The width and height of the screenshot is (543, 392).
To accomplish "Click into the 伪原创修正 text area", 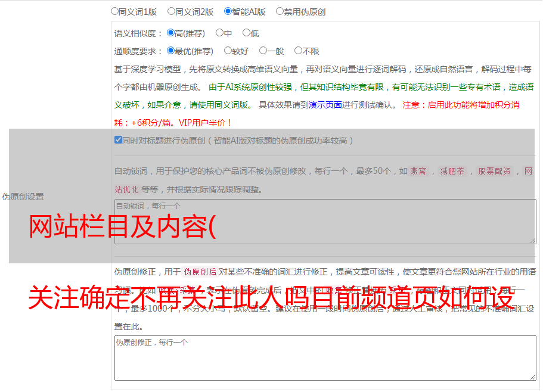I will click(x=325, y=357).
